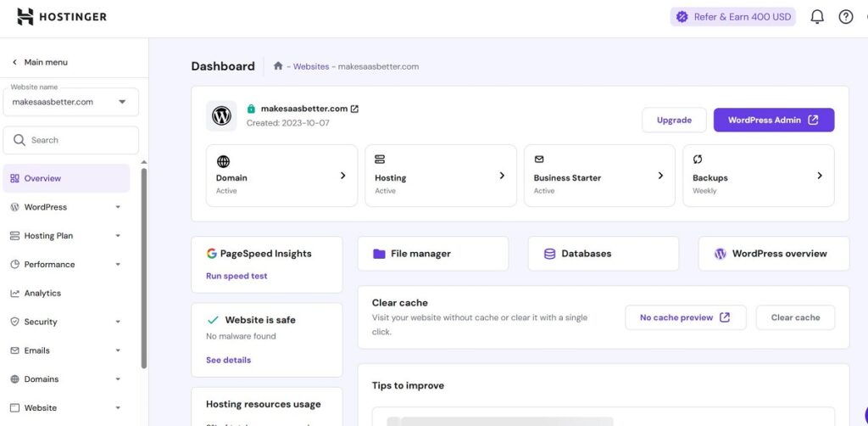Open the help question mark icon

click(x=846, y=17)
